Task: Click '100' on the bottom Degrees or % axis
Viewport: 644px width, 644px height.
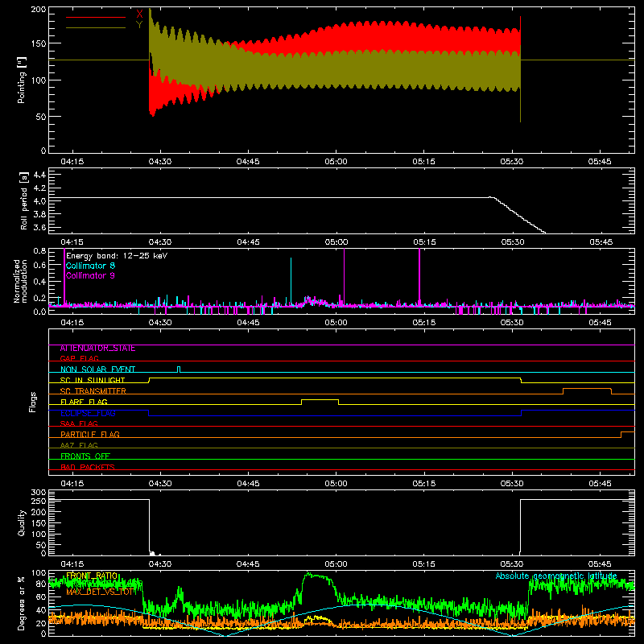Action: tap(39, 573)
